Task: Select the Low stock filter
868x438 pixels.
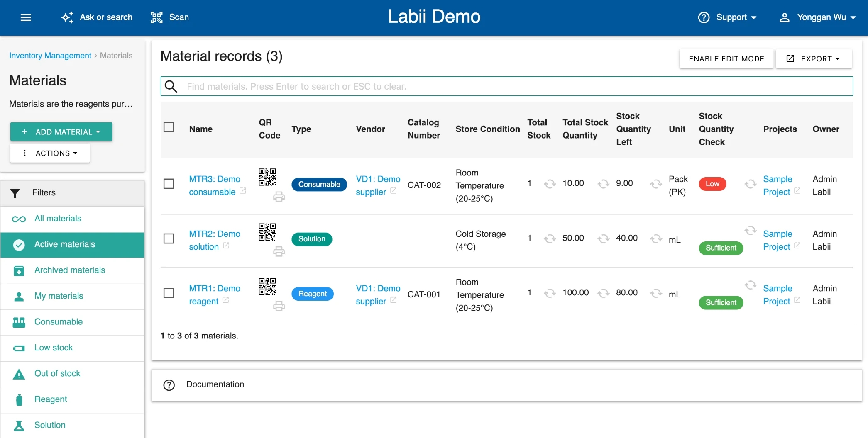Action: pyautogui.click(x=54, y=348)
